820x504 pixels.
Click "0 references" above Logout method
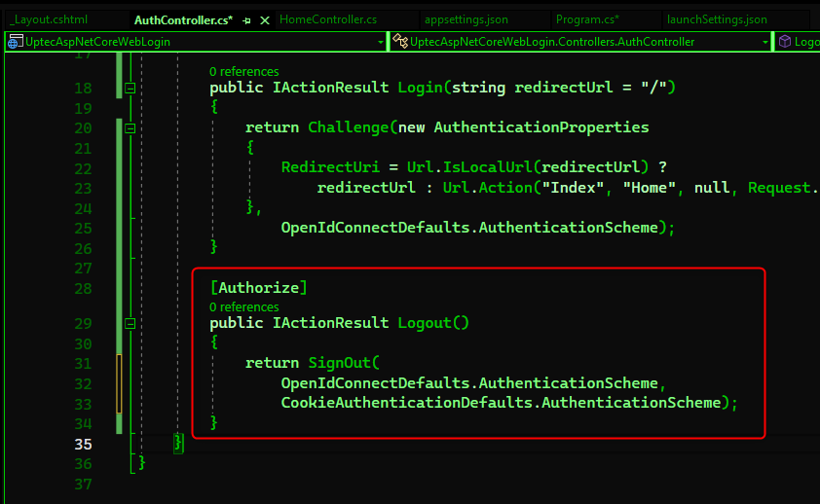point(243,306)
